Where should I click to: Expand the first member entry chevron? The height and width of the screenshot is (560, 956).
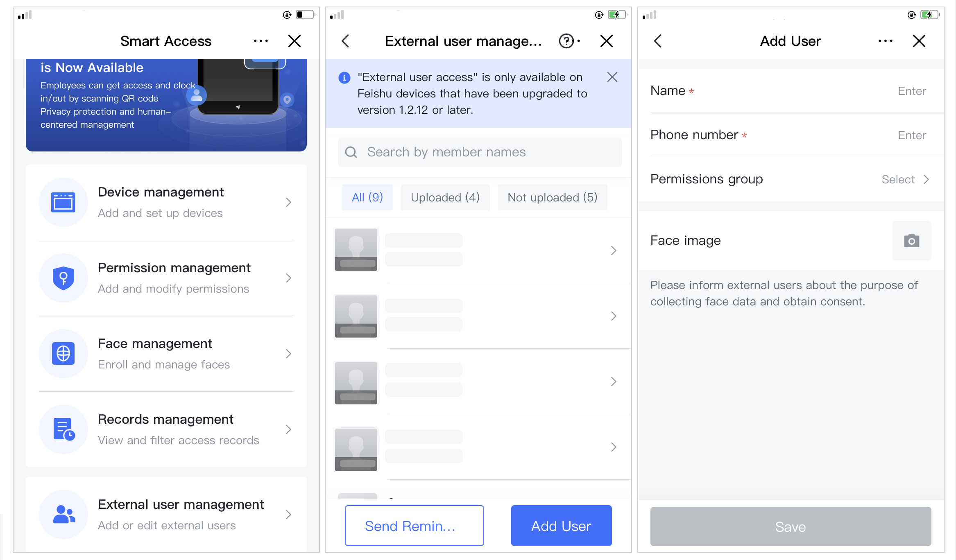(613, 250)
